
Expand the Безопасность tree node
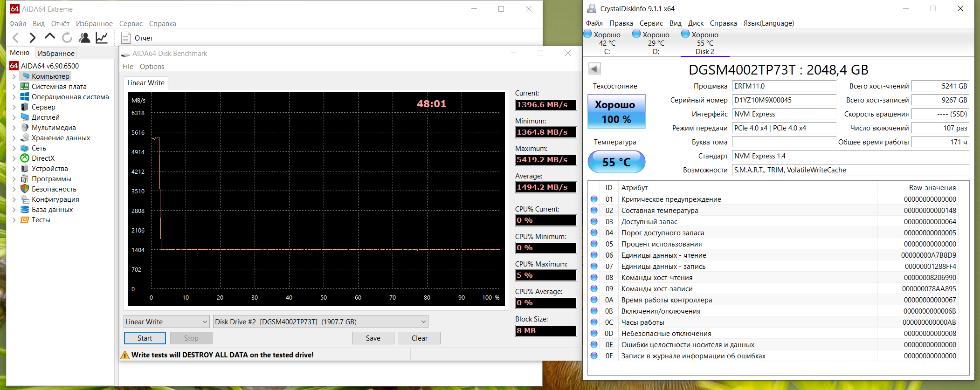coord(14,189)
